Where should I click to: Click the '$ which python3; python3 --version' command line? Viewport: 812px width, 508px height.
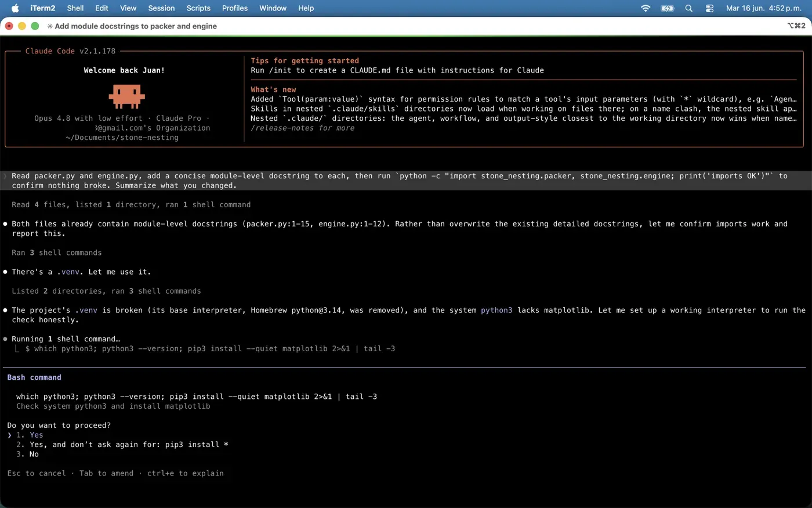coord(211,349)
